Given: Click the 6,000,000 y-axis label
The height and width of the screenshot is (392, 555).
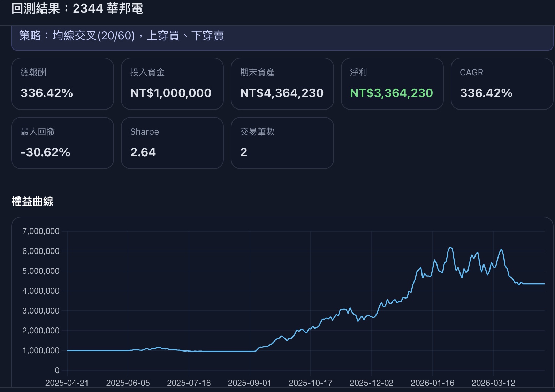Looking at the screenshot, I should click(41, 251).
